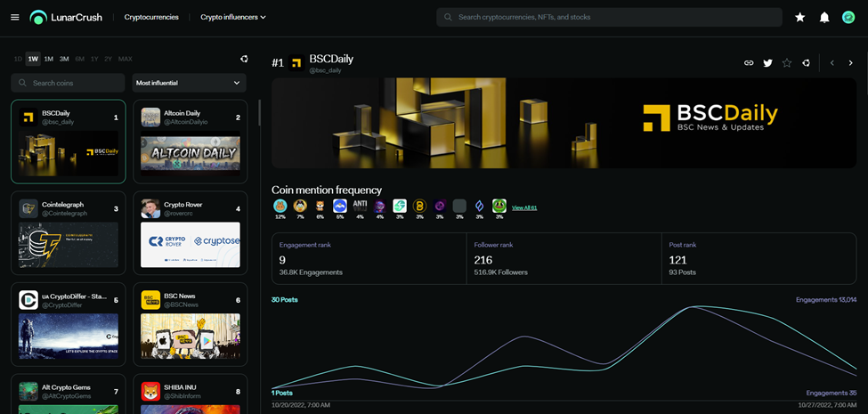868x414 pixels.
Task: Select the 6M timeframe
Action: click(x=80, y=59)
